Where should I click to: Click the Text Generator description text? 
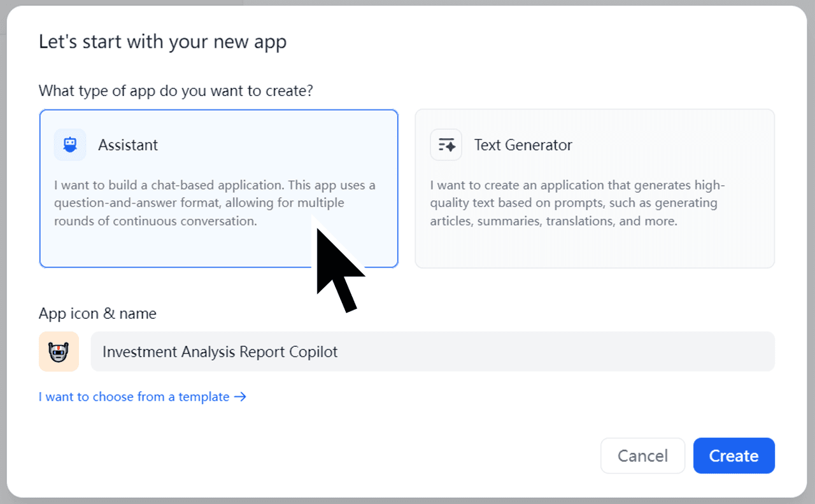(577, 204)
